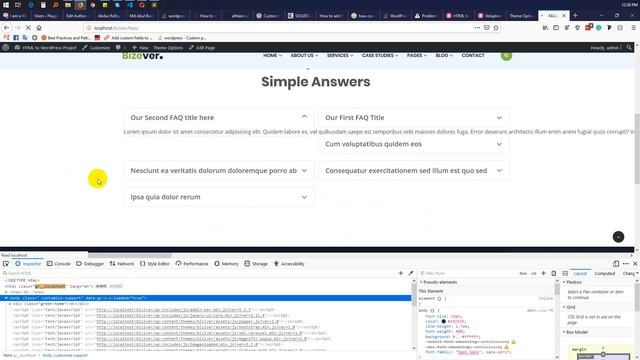640x360 pixels.
Task: Open Theme Options in admin bar
Action: [x=168, y=48]
